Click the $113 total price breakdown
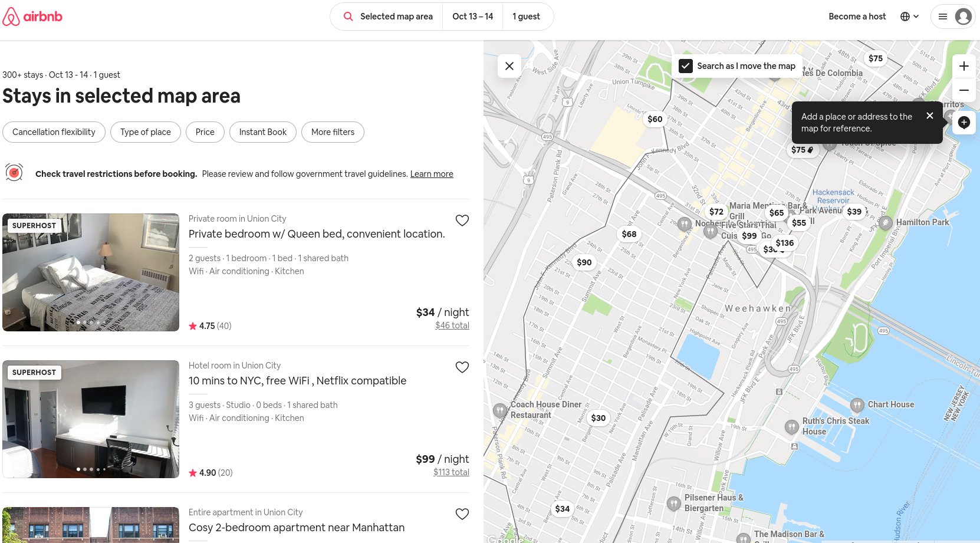This screenshot has height=543, width=980. pos(451,472)
